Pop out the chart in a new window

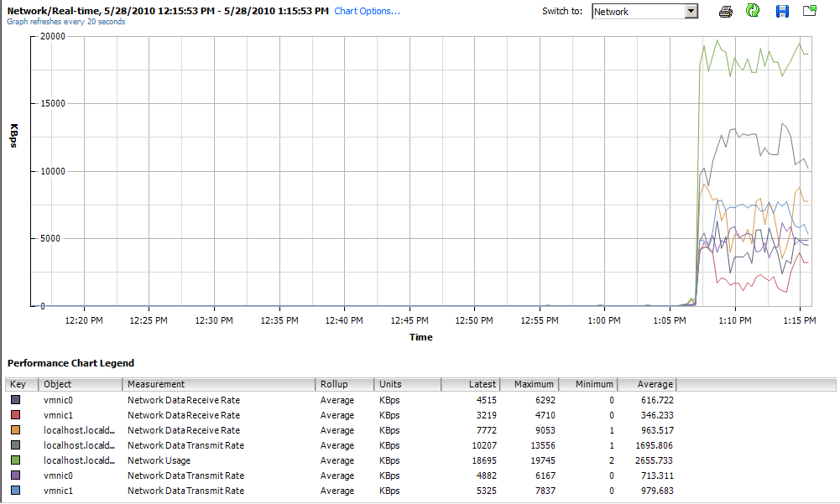[810, 12]
